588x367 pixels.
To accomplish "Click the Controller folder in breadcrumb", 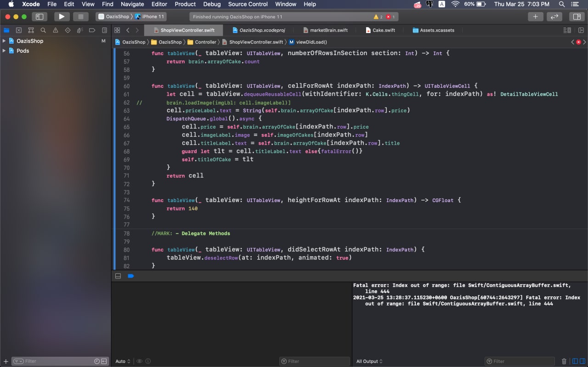I will pos(205,42).
